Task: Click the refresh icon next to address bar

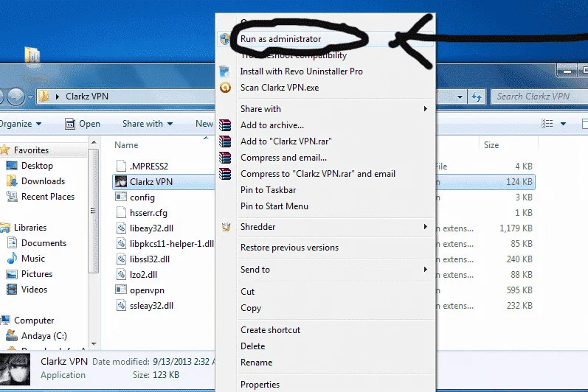Action: coord(477,97)
